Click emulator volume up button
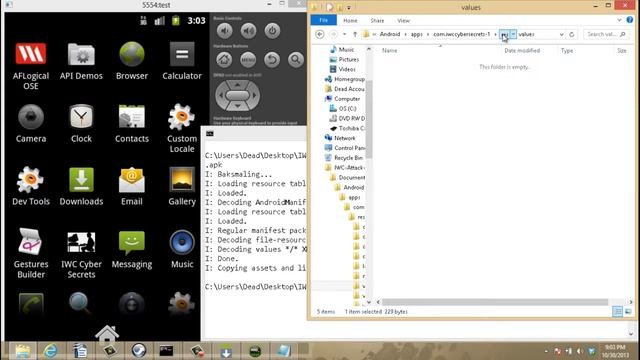The image size is (640, 360). point(248,31)
